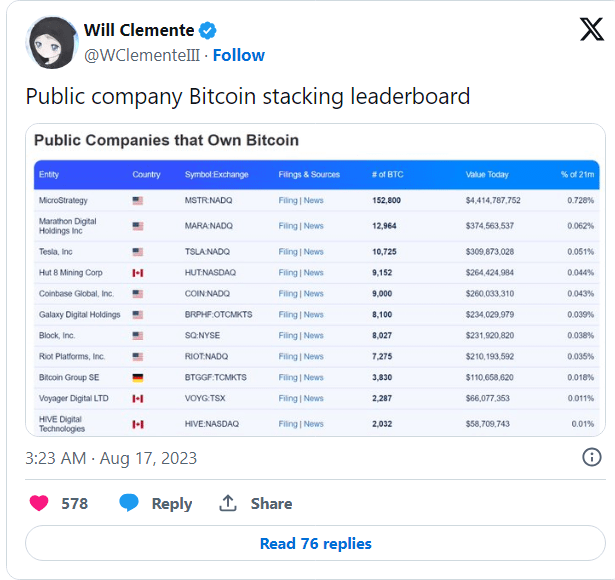Open Will Clemente's profile avatar

click(52, 42)
